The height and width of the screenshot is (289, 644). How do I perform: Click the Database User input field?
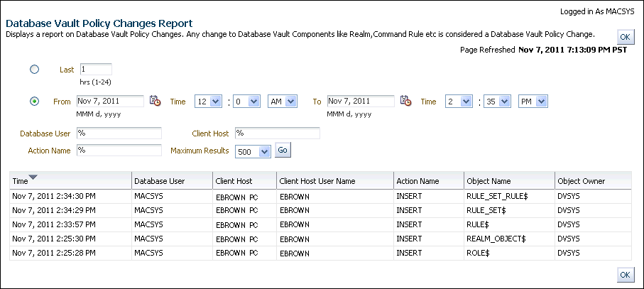[x=119, y=133]
